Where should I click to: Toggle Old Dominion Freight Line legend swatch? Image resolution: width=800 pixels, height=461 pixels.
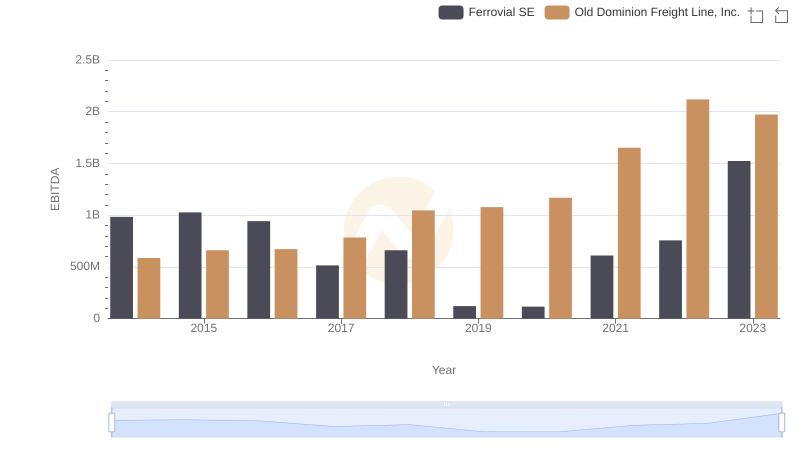pyautogui.click(x=557, y=13)
